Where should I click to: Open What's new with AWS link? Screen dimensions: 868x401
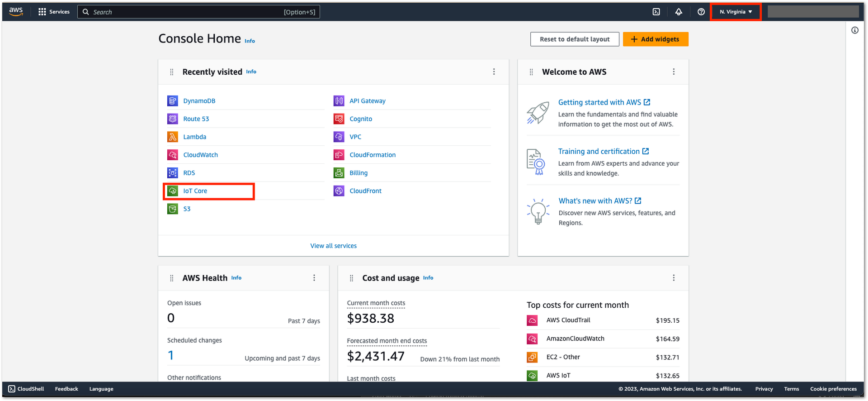(600, 201)
